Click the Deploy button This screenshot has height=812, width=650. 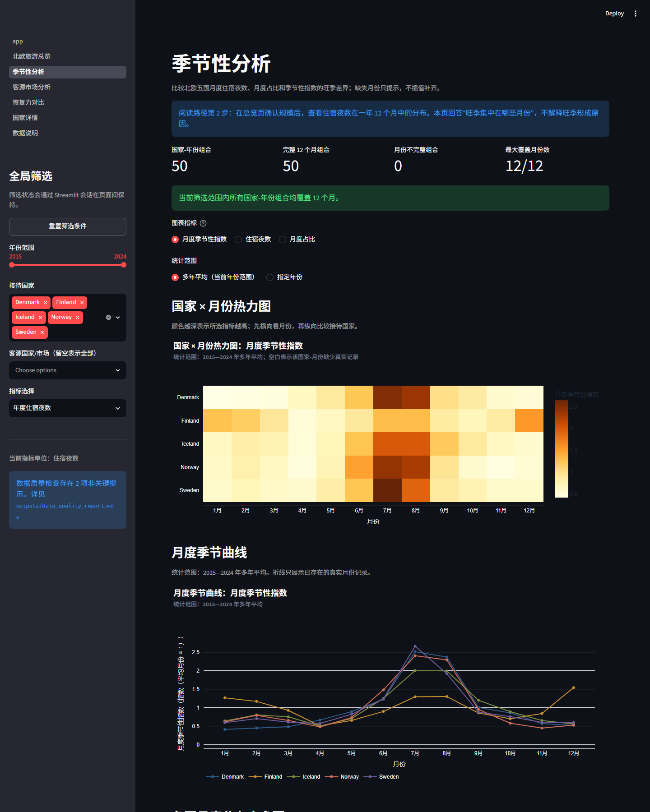point(614,14)
